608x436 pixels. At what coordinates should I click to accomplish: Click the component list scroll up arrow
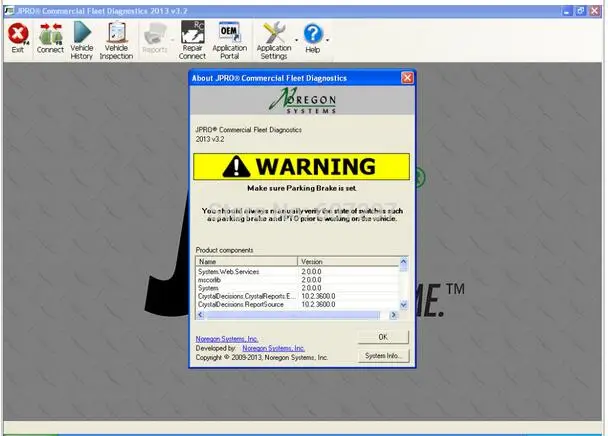click(x=403, y=261)
